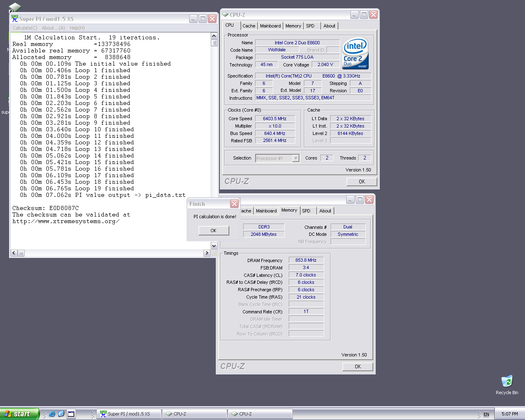525x420 pixels.
Task: Click Super PI horizontal scrollbar right arrow
Action: pos(207,253)
